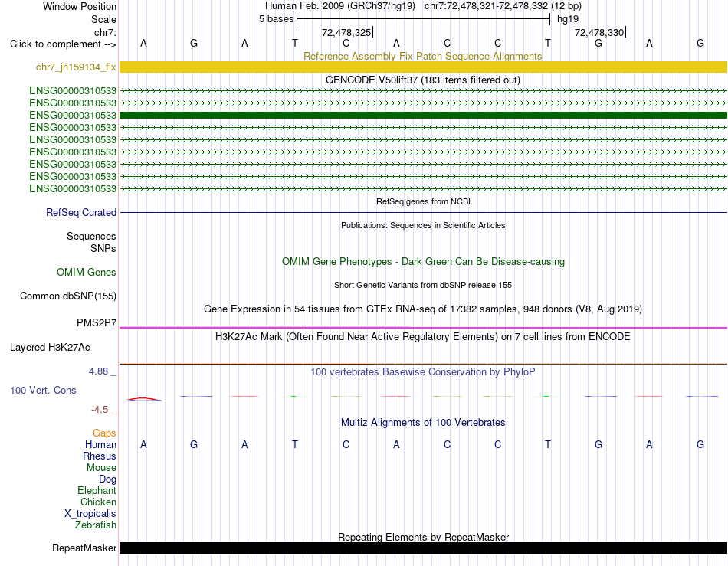The width and height of the screenshot is (728, 566).
Task: Click the SNPs track label
Action: [103, 248]
